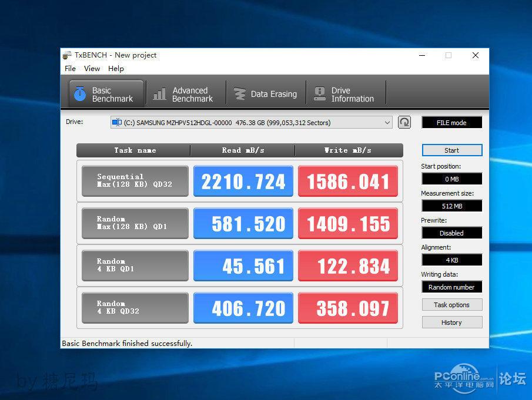
Task: Click the PConline forum logo watermark
Action: point(466,378)
